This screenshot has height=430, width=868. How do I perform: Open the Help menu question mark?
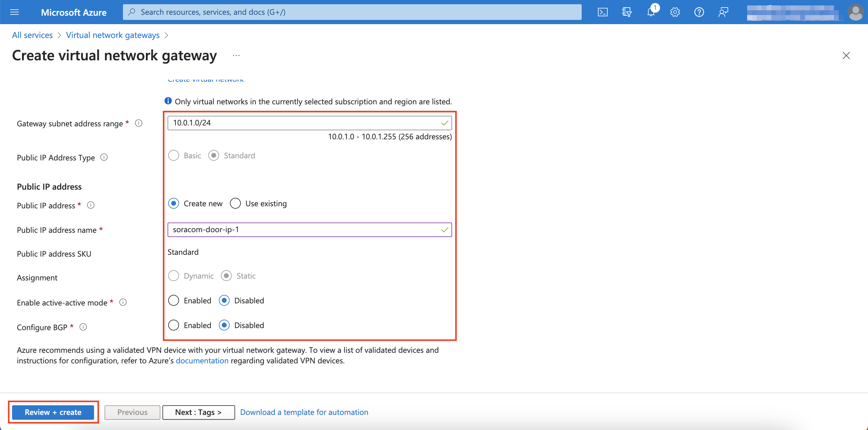click(x=699, y=12)
